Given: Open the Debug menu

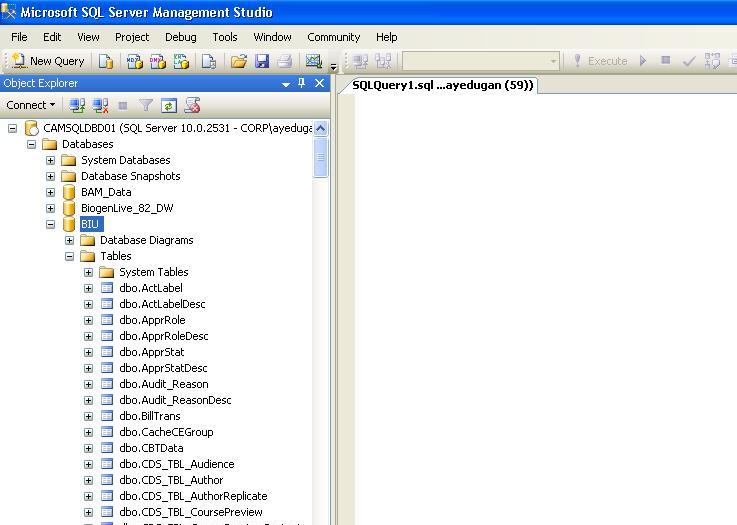Looking at the screenshot, I should 181,37.
